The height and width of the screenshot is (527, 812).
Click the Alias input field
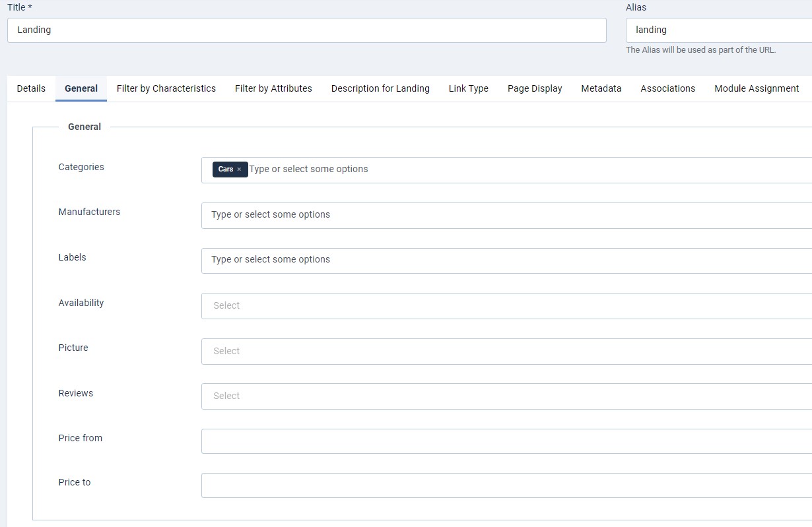(719, 30)
